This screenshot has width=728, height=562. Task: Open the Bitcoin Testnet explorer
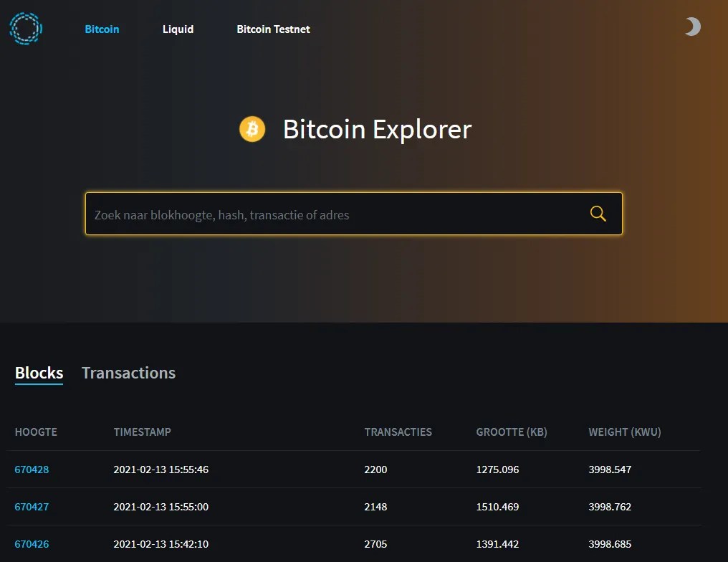[x=273, y=29]
